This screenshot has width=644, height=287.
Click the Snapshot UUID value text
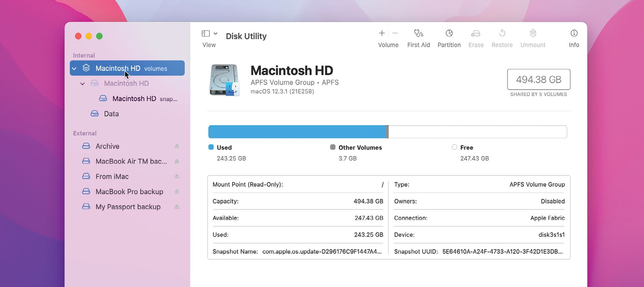point(503,251)
